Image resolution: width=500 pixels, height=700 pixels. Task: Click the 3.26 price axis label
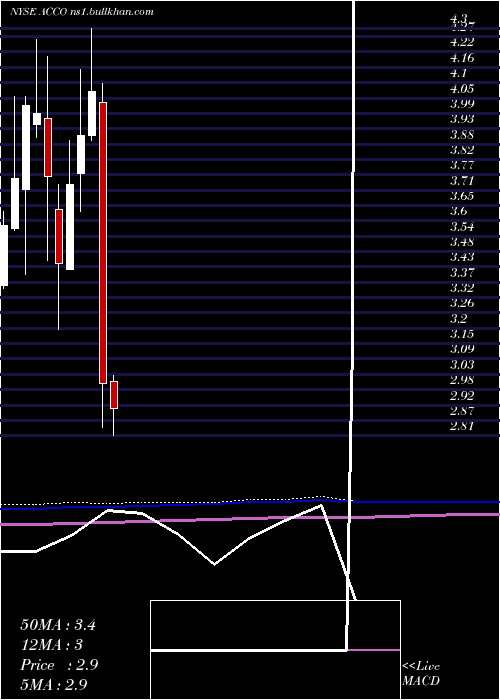[462, 303]
